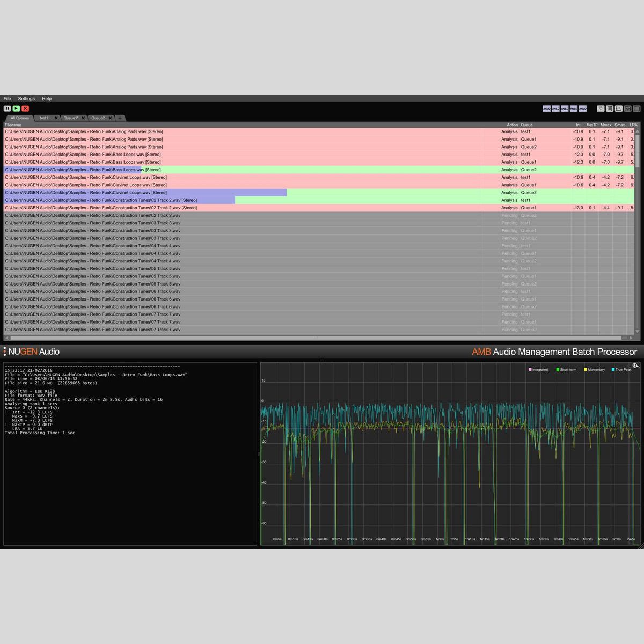Sort by the MaxTP column header
The width and height of the screenshot is (644, 644).
click(592, 125)
